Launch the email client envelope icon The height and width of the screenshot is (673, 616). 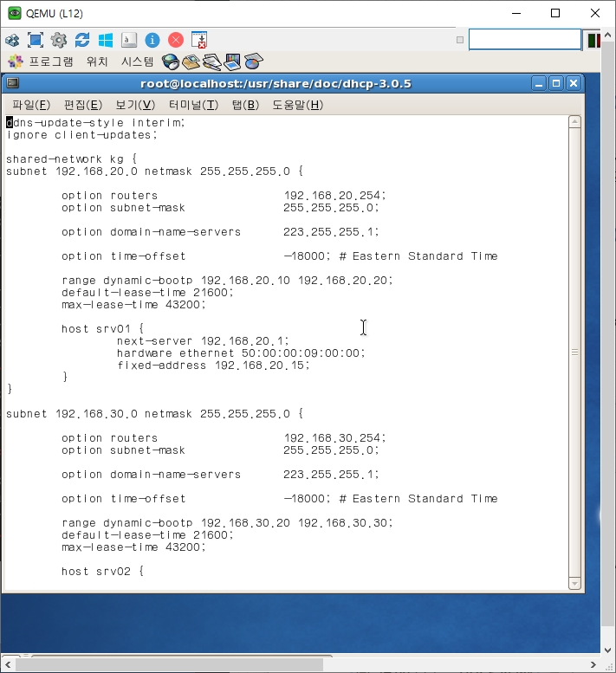(191, 61)
